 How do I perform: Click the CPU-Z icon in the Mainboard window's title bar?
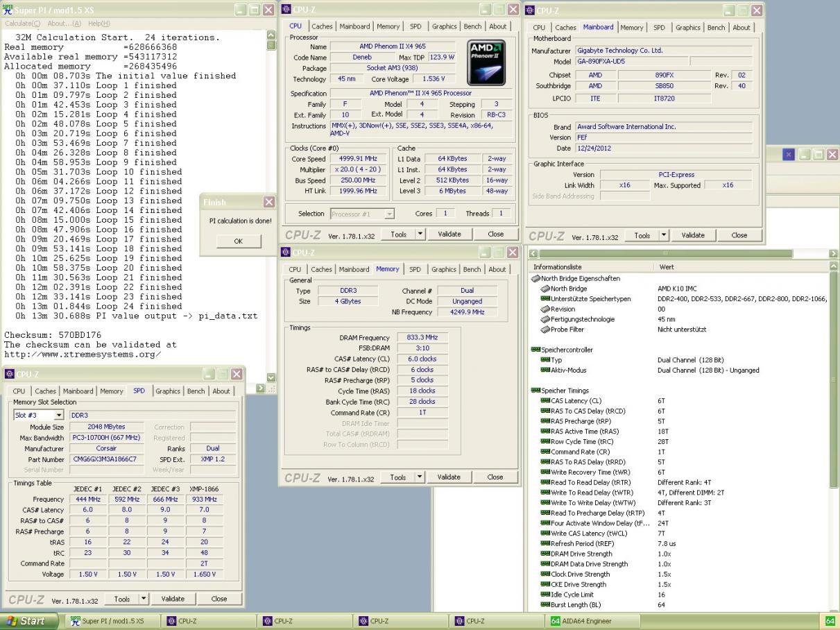coord(531,10)
